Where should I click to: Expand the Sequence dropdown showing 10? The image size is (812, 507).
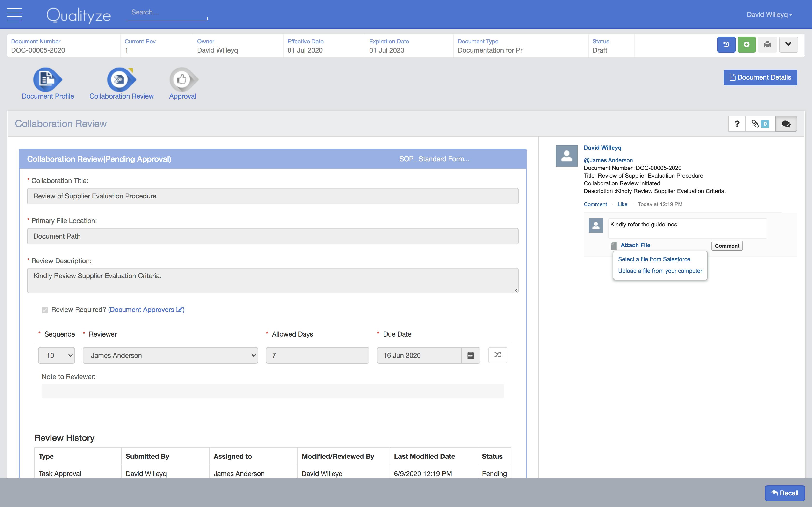point(56,355)
